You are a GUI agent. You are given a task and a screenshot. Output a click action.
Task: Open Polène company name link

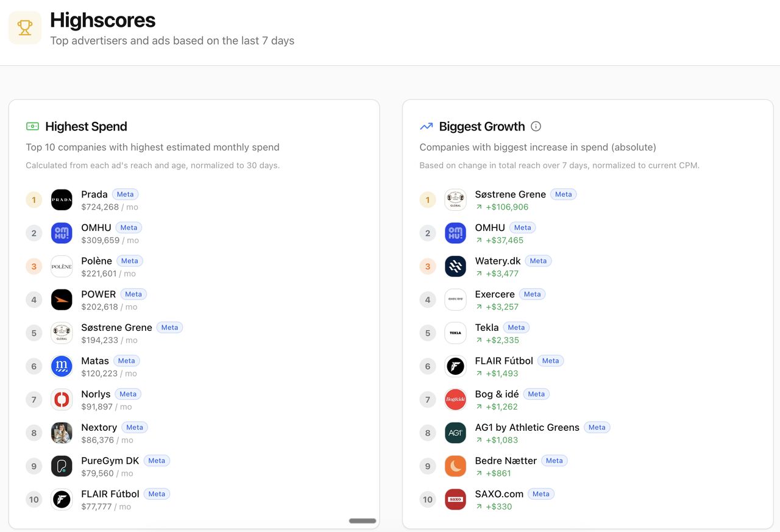(x=96, y=261)
